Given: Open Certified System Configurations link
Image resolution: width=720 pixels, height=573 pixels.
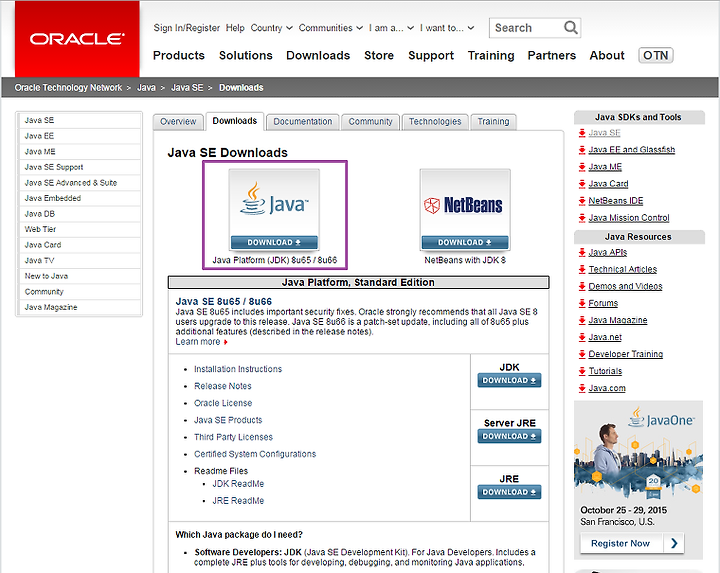Looking at the screenshot, I should pyautogui.click(x=255, y=454).
